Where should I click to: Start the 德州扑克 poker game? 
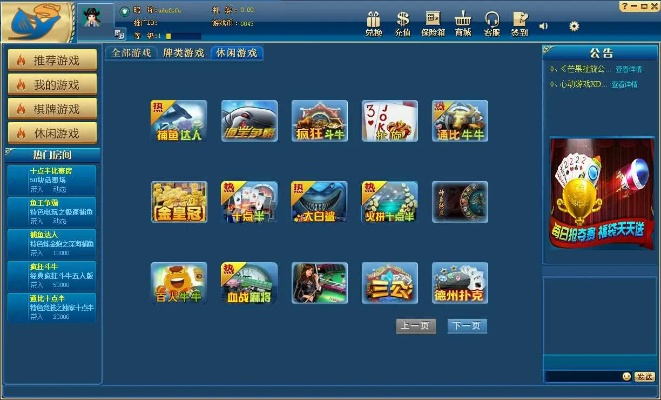(x=460, y=283)
